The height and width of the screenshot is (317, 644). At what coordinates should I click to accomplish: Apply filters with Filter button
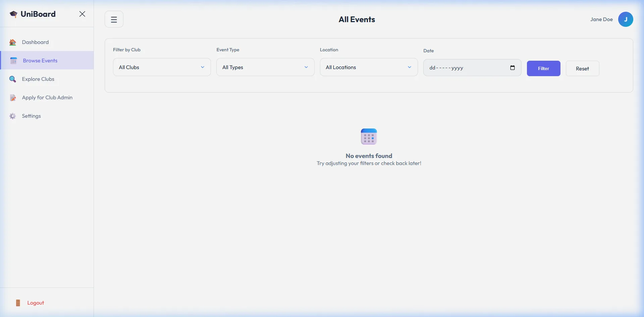(x=544, y=68)
